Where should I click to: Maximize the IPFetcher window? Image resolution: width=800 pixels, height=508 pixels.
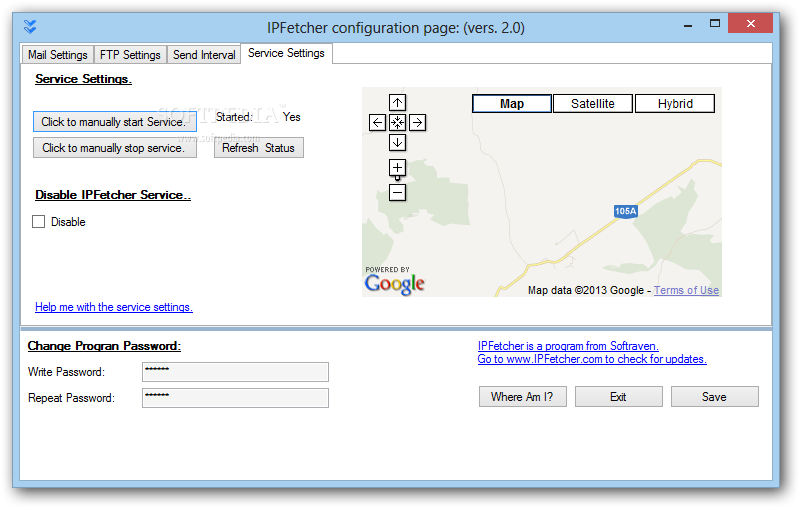click(715, 24)
